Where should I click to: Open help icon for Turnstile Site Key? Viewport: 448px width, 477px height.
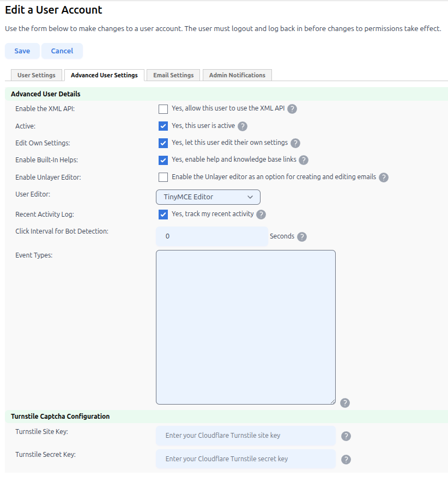tap(346, 436)
